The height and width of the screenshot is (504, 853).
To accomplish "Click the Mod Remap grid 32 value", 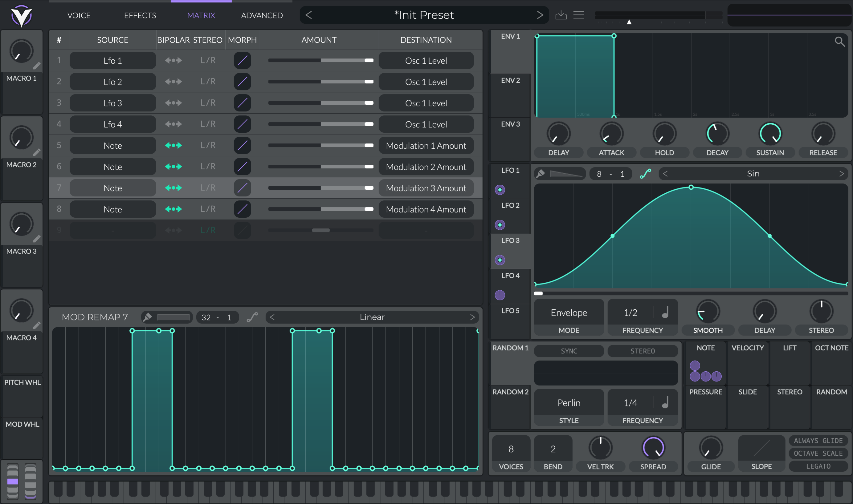I will [206, 317].
